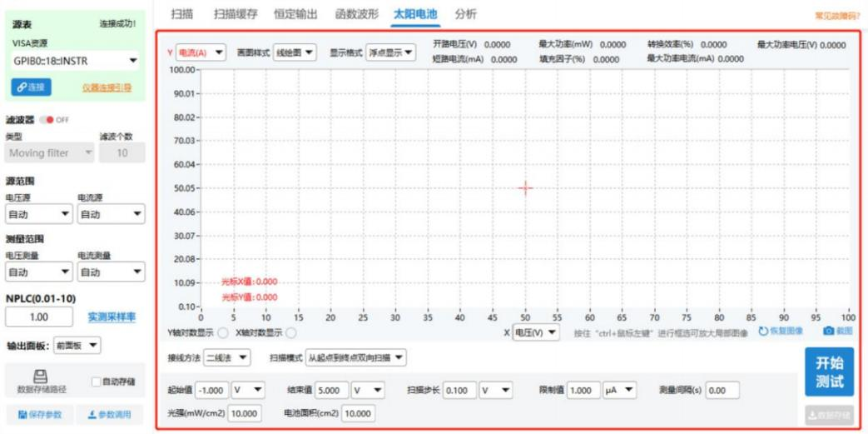Open the Moving filter type dropdown
Viewport: 868px width, 434px height.
49,153
